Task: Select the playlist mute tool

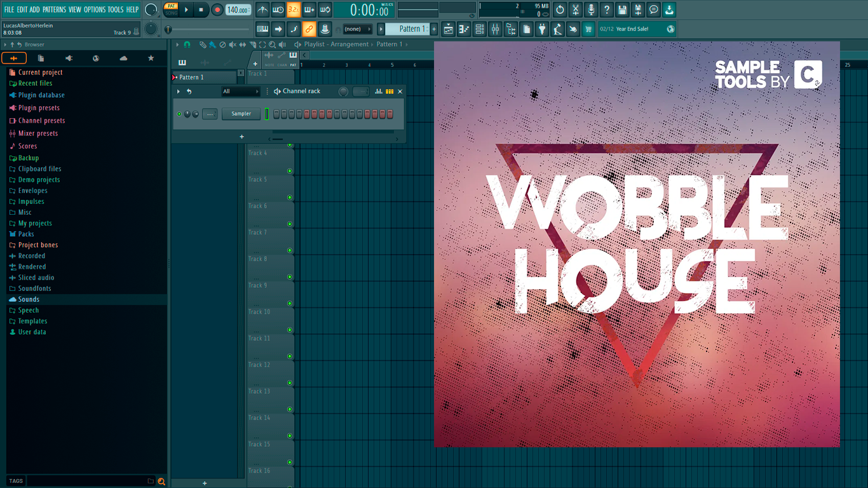Action: tap(233, 44)
